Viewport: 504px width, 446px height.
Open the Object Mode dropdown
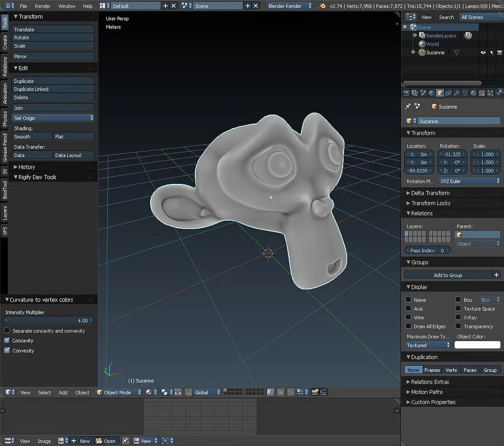(119, 392)
